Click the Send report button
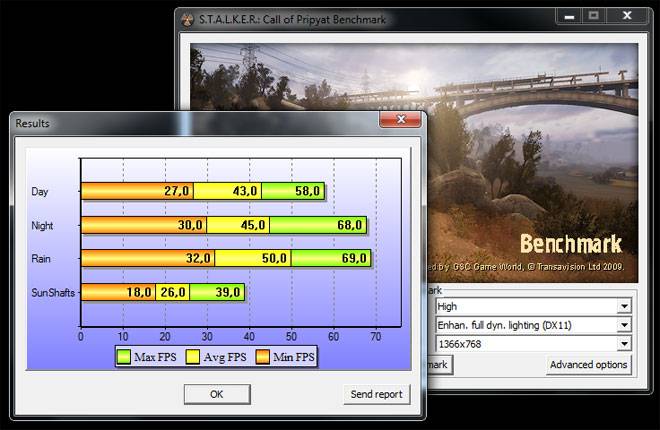 coord(376,394)
